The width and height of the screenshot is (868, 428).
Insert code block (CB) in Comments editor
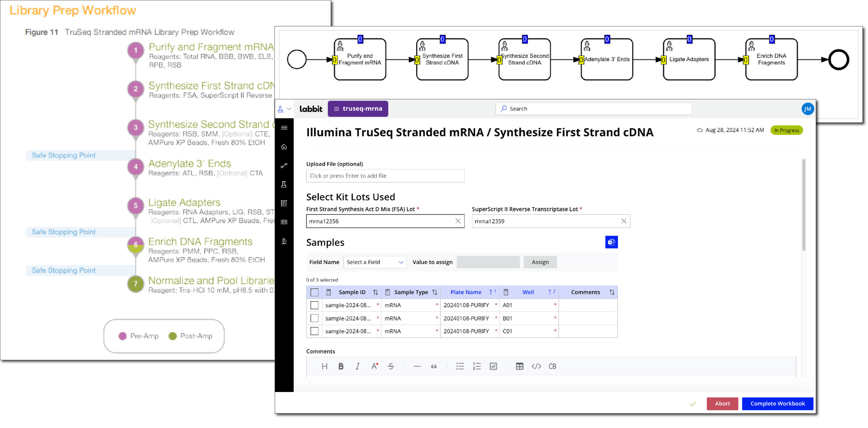pyautogui.click(x=552, y=366)
